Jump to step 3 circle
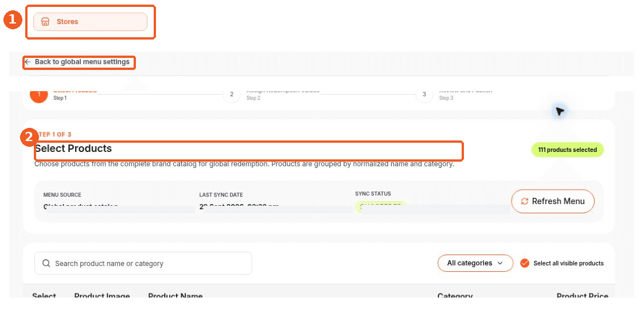This screenshot has height=309, width=644. tap(424, 95)
